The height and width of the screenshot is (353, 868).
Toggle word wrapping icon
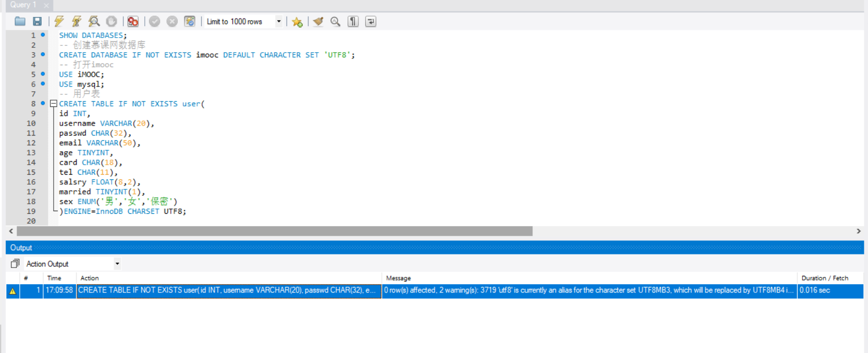[x=370, y=21]
